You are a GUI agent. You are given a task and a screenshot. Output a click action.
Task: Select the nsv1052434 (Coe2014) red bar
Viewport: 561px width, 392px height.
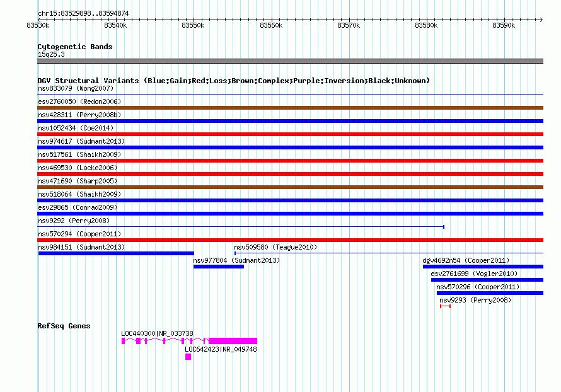pyautogui.click(x=290, y=134)
